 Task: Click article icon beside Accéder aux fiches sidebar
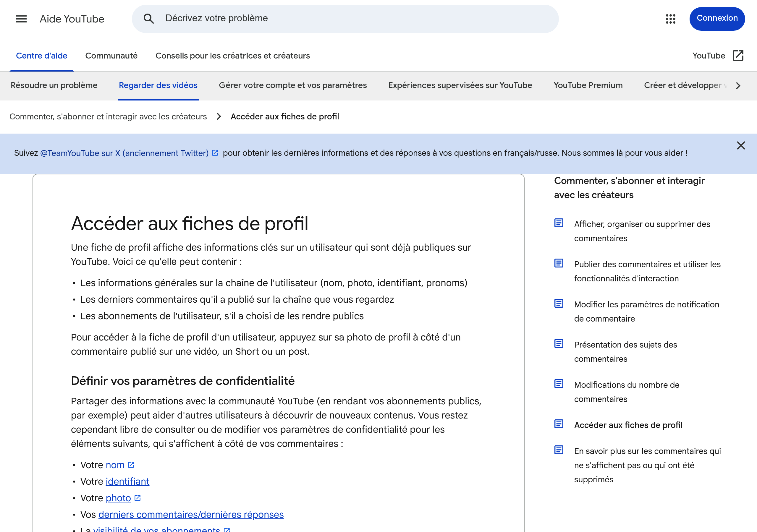(x=559, y=424)
